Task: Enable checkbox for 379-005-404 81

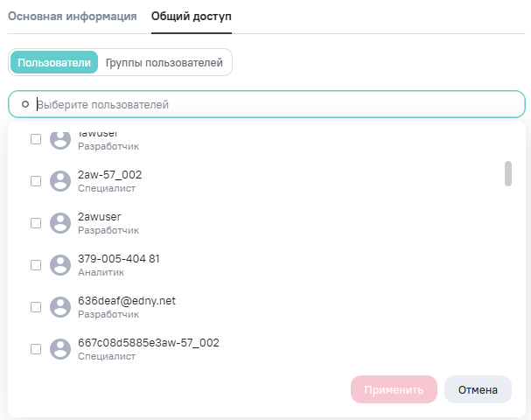Action: (36, 265)
